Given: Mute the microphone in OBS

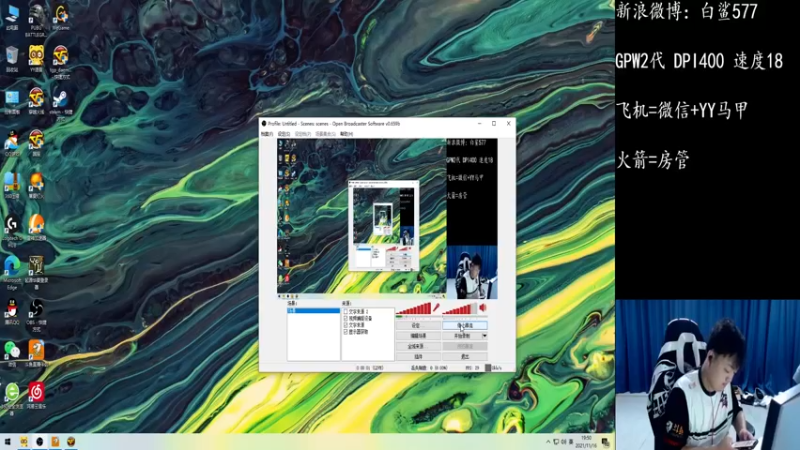Looking at the screenshot, I should pyautogui.click(x=436, y=308).
